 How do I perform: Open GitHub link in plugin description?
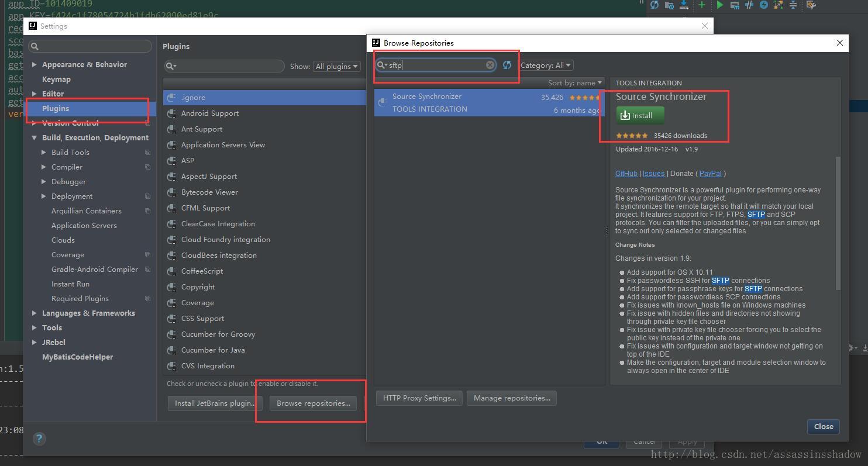[x=626, y=174]
